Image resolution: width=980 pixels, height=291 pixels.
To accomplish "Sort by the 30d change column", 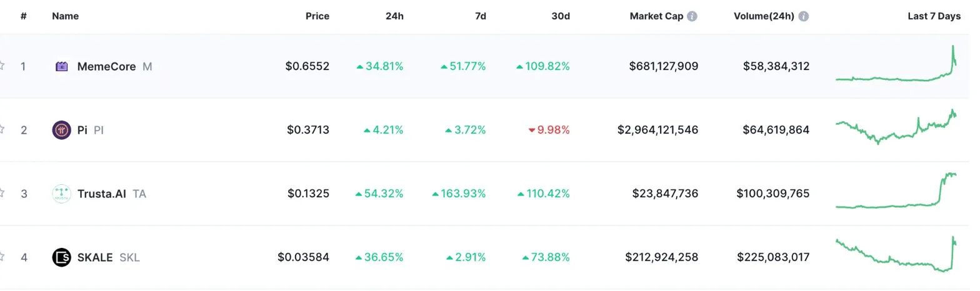I will [x=561, y=17].
